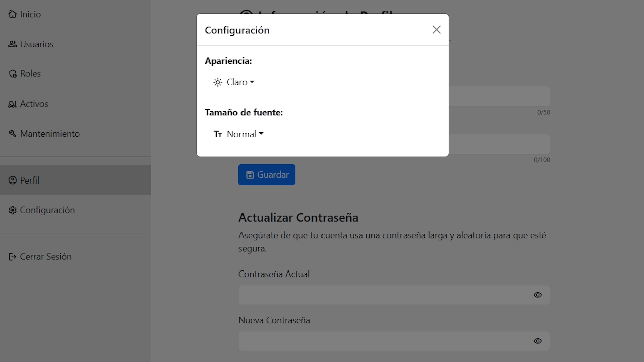The image size is (644, 362).
Task: Click Cerrar Sesión to log out
Action: 45,256
